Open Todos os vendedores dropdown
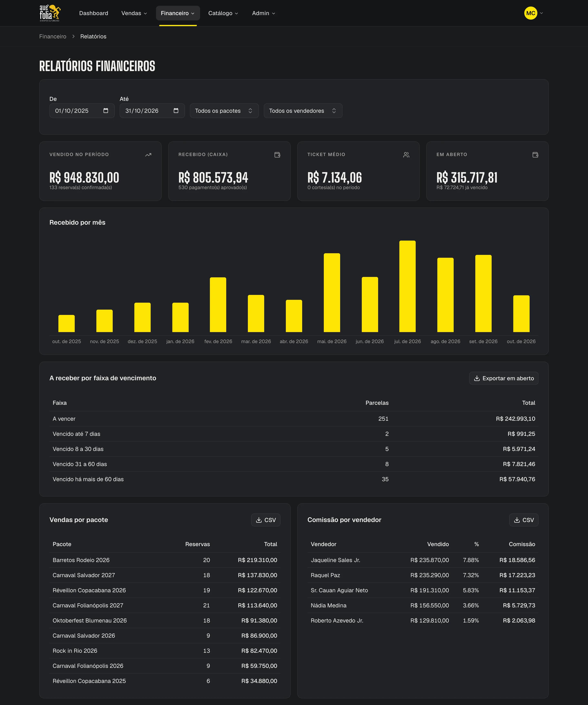Image resolution: width=588 pixels, height=705 pixels. [303, 111]
